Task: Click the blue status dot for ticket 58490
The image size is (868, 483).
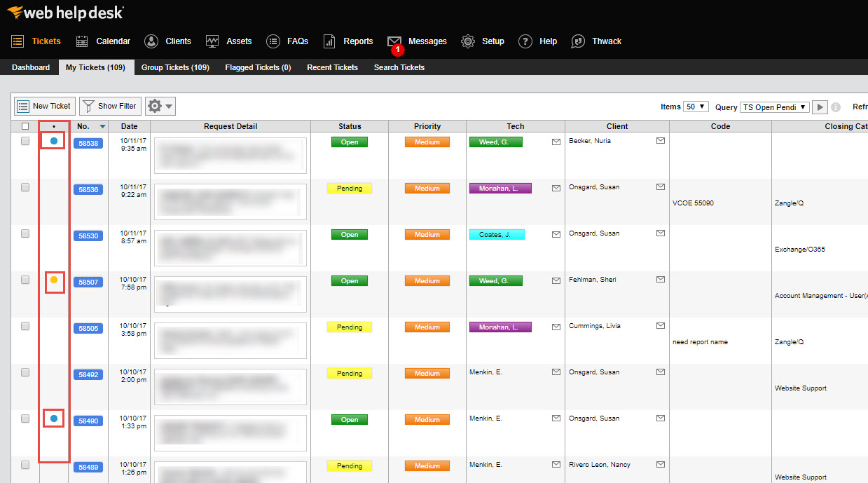Action: [x=53, y=418]
